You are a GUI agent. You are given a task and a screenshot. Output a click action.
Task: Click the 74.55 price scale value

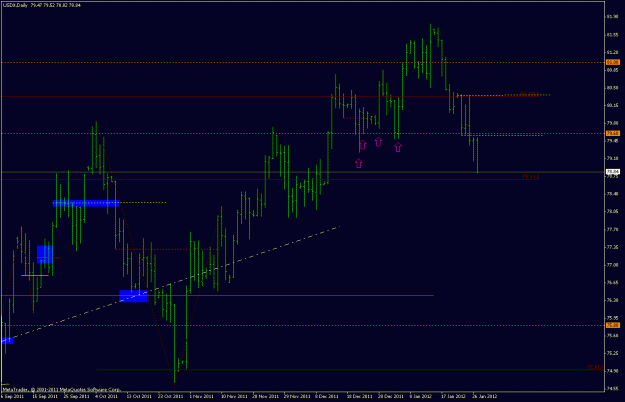click(613, 388)
